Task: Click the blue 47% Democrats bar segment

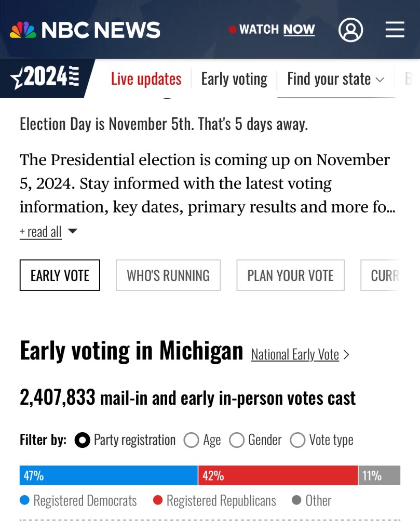Action: (x=109, y=475)
